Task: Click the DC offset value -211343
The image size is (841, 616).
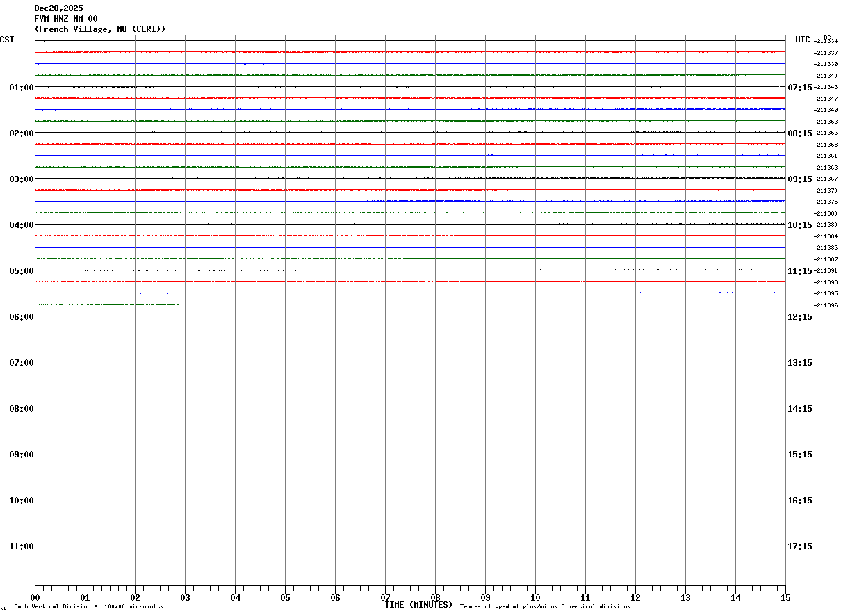Action: (826, 87)
